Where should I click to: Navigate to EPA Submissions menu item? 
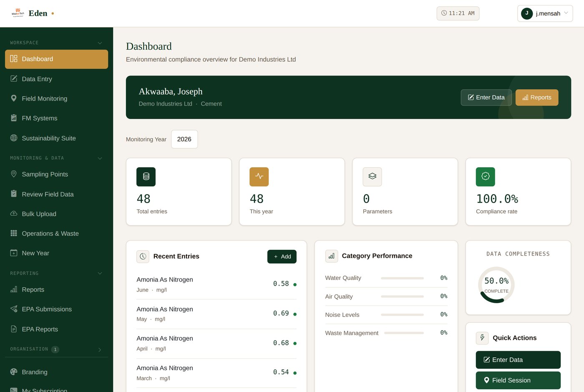[56, 309]
